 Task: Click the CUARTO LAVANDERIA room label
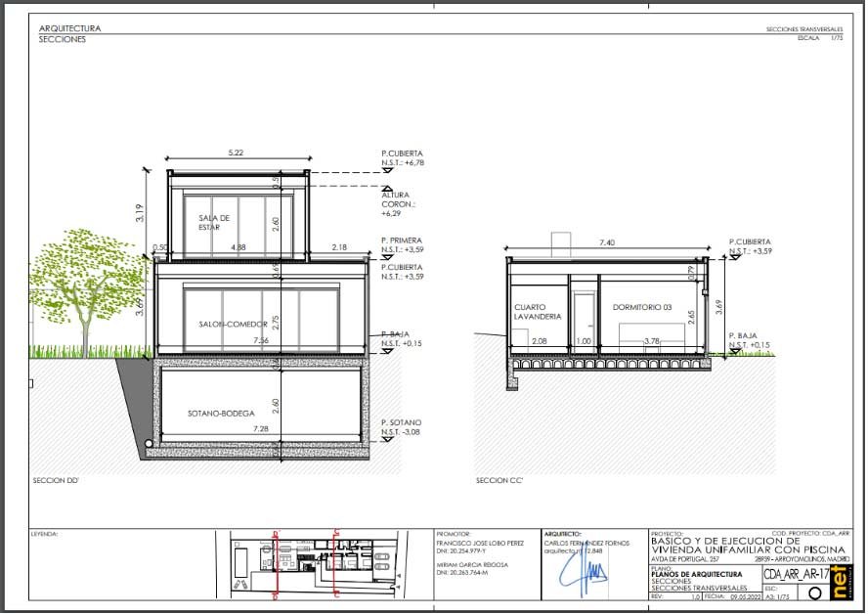[x=538, y=312]
